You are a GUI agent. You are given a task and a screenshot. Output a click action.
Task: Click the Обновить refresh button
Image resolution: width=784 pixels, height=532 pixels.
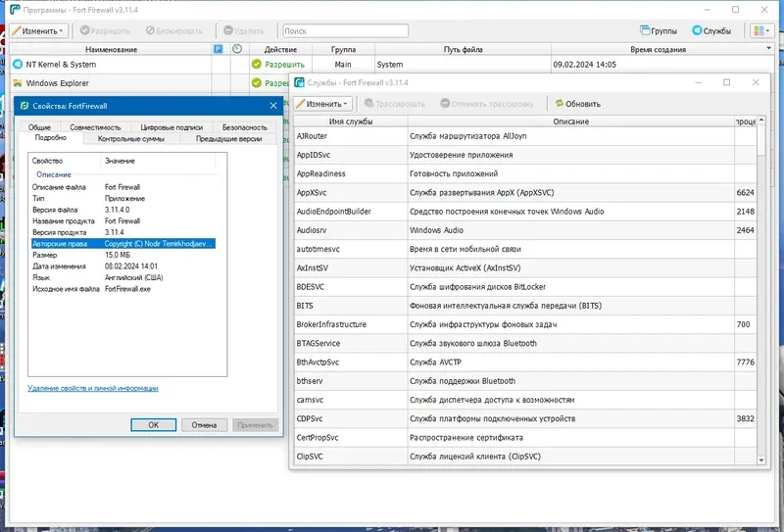click(x=577, y=104)
